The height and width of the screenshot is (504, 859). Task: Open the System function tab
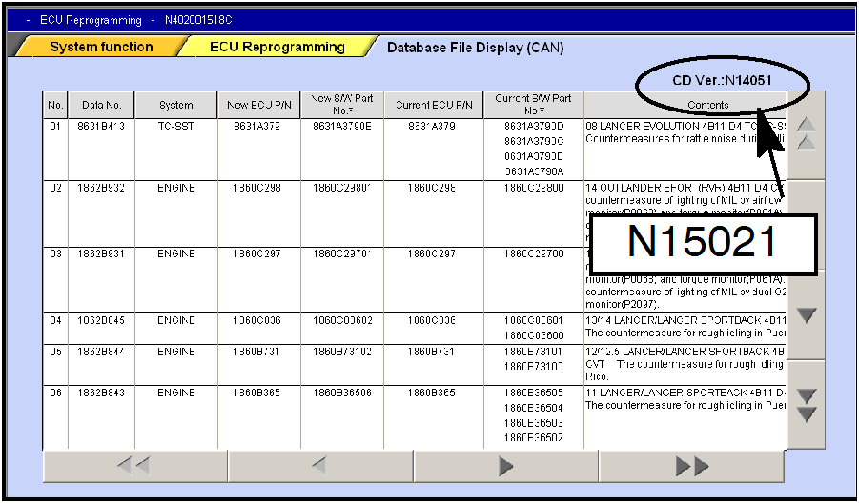(101, 47)
